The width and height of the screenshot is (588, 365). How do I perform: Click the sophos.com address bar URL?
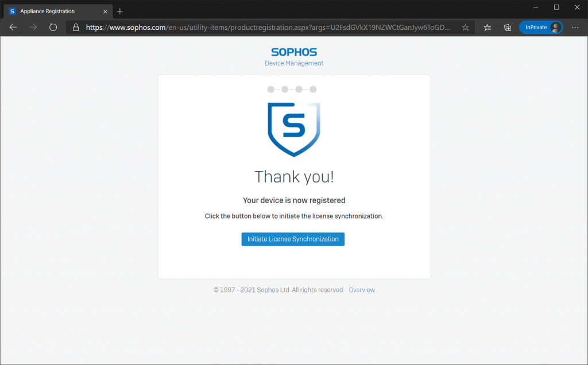[268, 28]
